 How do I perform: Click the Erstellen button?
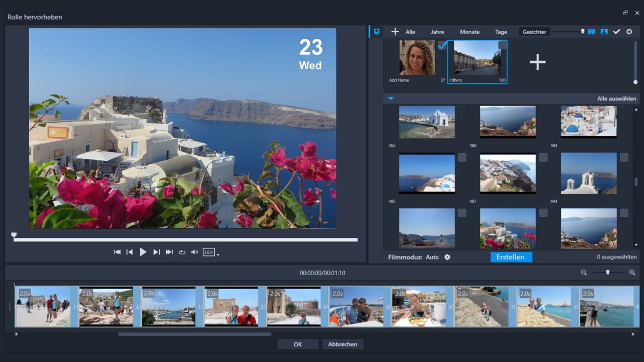point(511,257)
